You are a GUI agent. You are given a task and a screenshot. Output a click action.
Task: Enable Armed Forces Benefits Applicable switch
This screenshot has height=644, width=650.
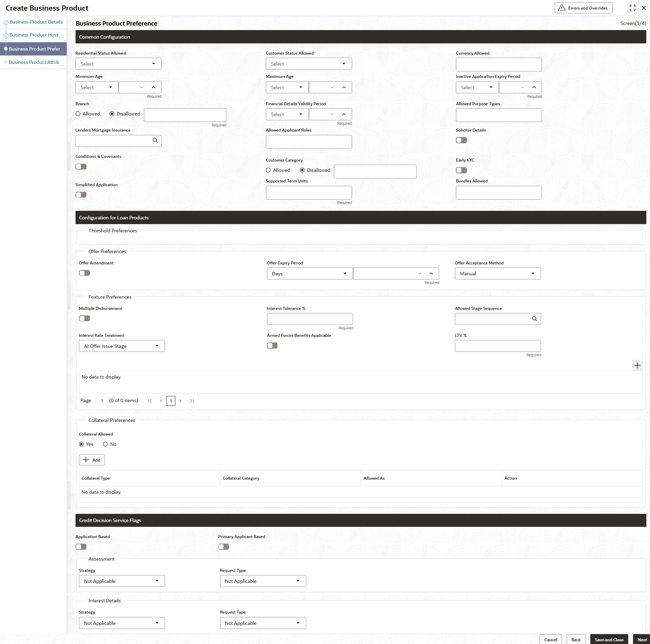click(x=272, y=345)
